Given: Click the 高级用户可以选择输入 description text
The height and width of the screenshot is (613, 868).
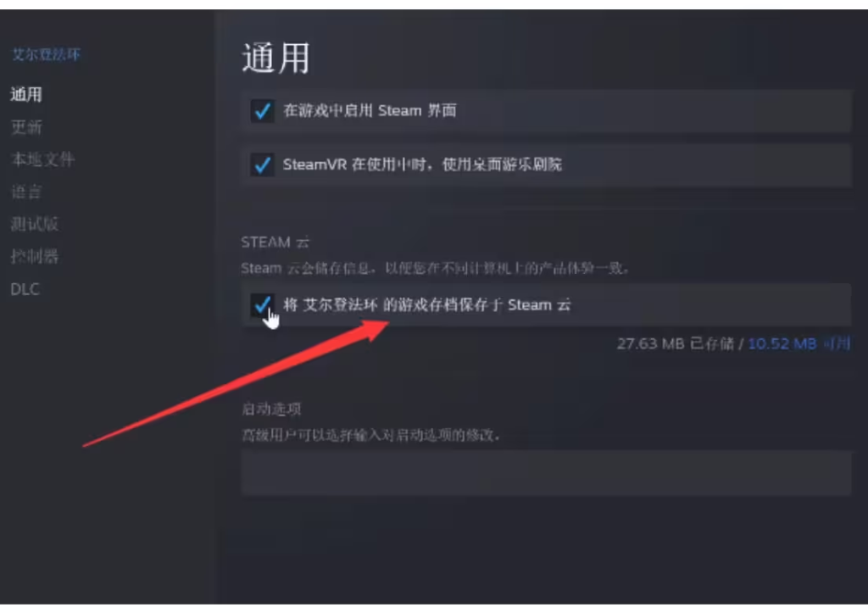Looking at the screenshot, I should [371, 435].
